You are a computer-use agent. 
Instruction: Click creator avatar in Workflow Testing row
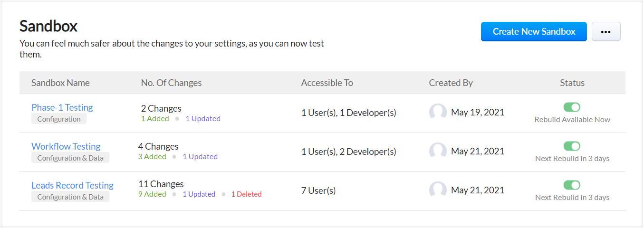(438, 152)
